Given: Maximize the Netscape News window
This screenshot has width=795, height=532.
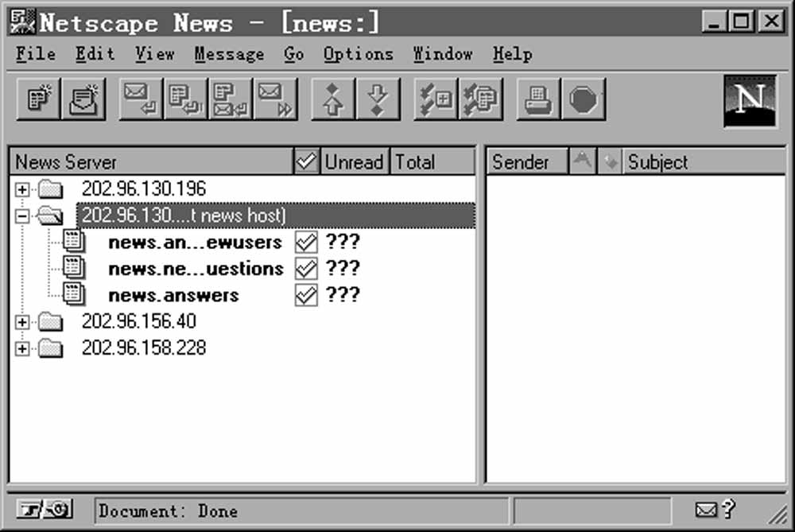Looking at the screenshot, I should (x=742, y=21).
